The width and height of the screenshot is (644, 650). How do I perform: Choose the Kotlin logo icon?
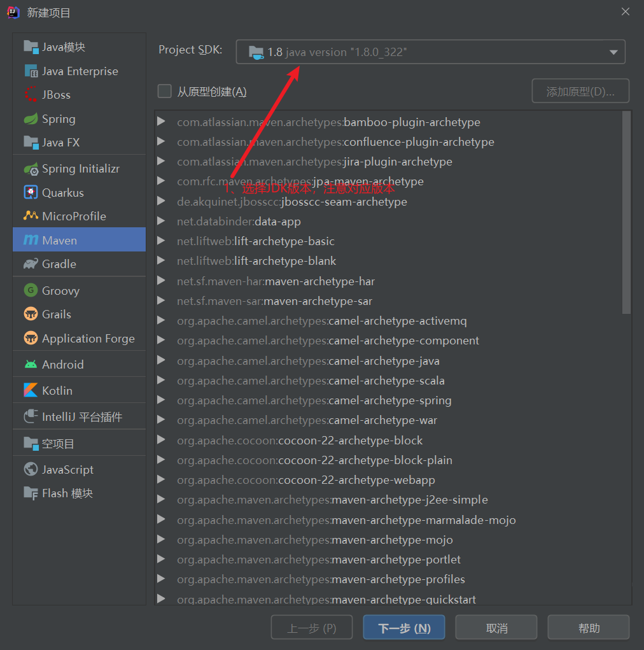(x=31, y=390)
